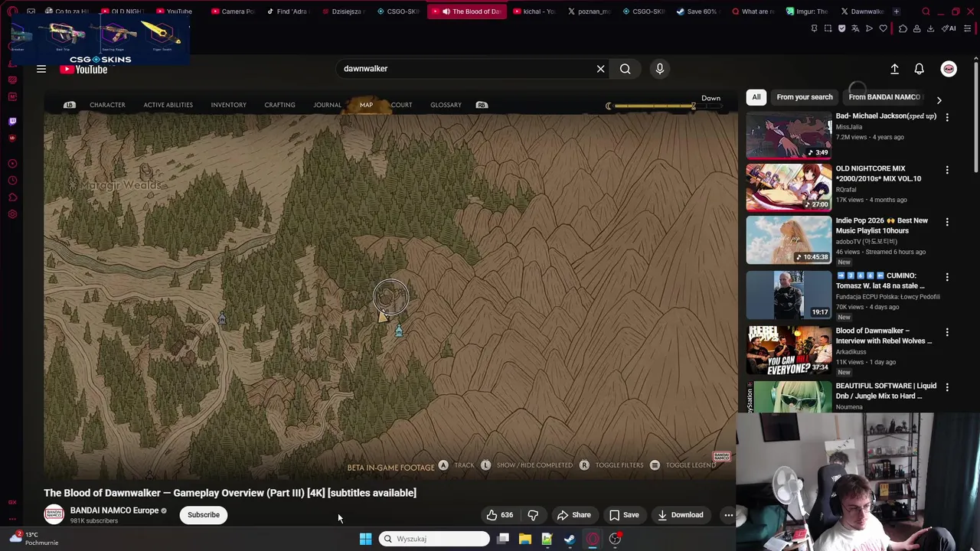Open the upload video icon
980x551 pixels.
point(894,69)
